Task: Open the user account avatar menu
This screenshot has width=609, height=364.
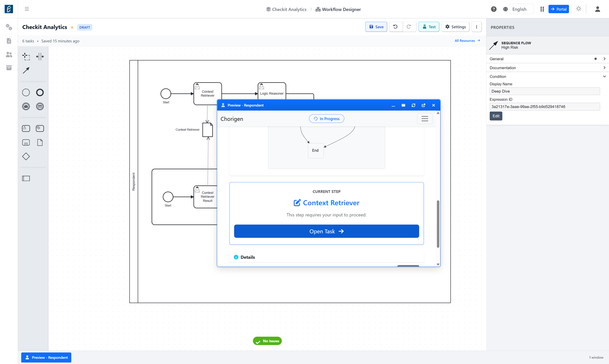Action: (x=597, y=9)
